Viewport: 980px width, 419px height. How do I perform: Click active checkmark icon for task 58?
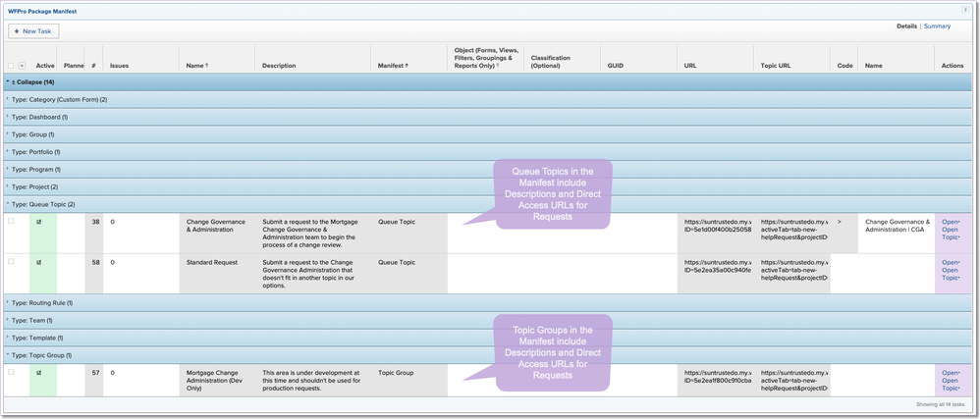point(38,262)
